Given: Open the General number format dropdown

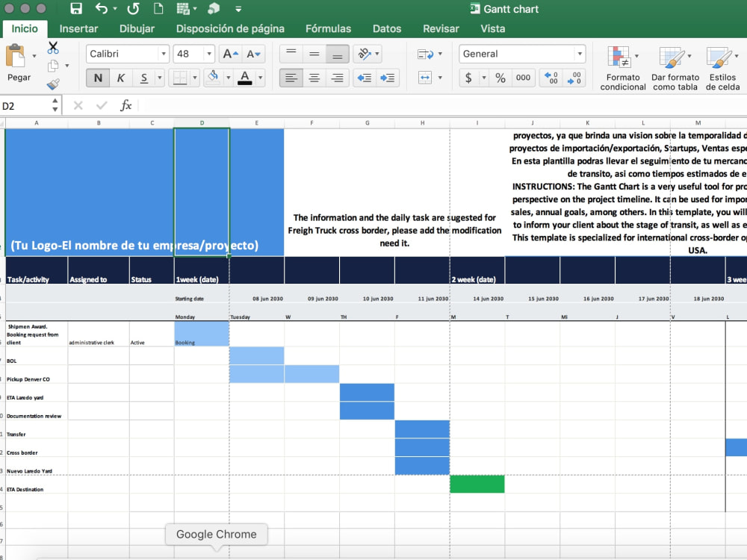Looking at the screenshot, I should 580,54.
